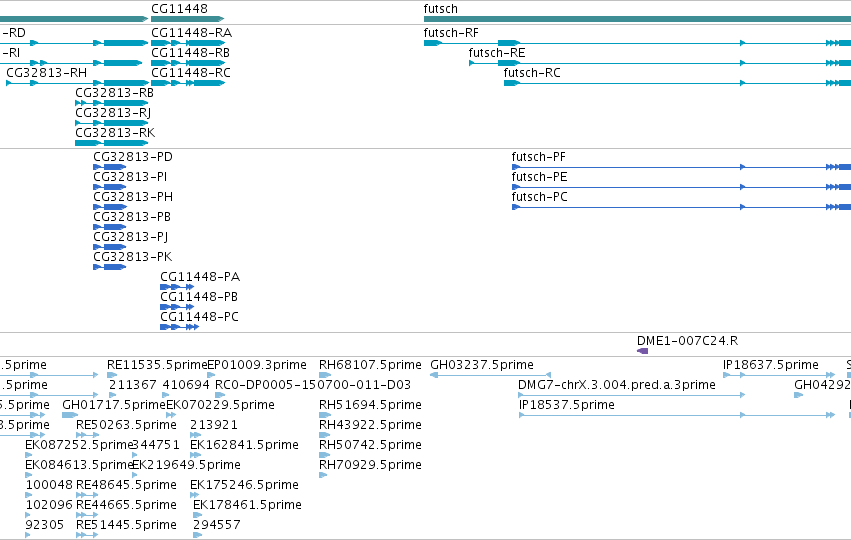
Task: Select protein futsch-PC
Action: (539, 197)
